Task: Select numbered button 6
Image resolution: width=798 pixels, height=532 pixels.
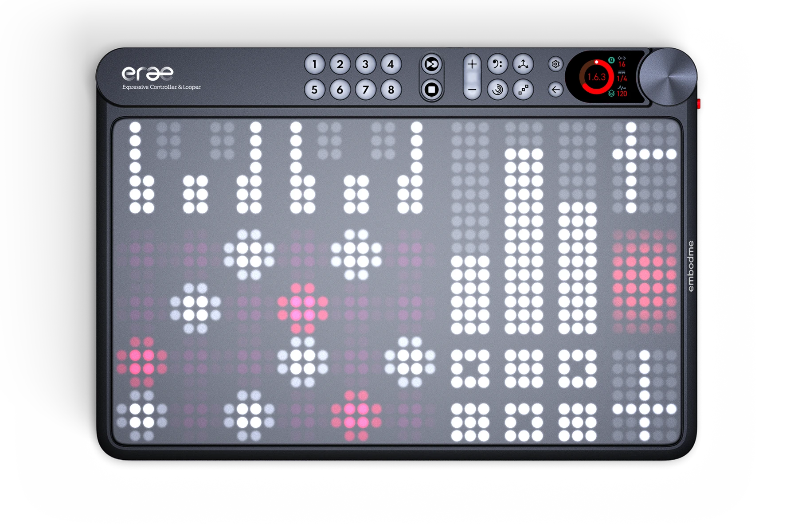Action: 340,90
